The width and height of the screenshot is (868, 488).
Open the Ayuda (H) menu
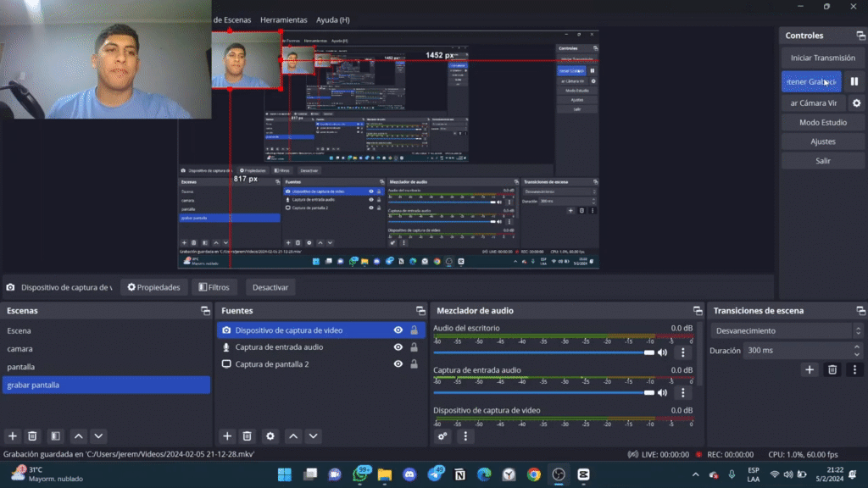pyautogui.click(x=331, y=19)
